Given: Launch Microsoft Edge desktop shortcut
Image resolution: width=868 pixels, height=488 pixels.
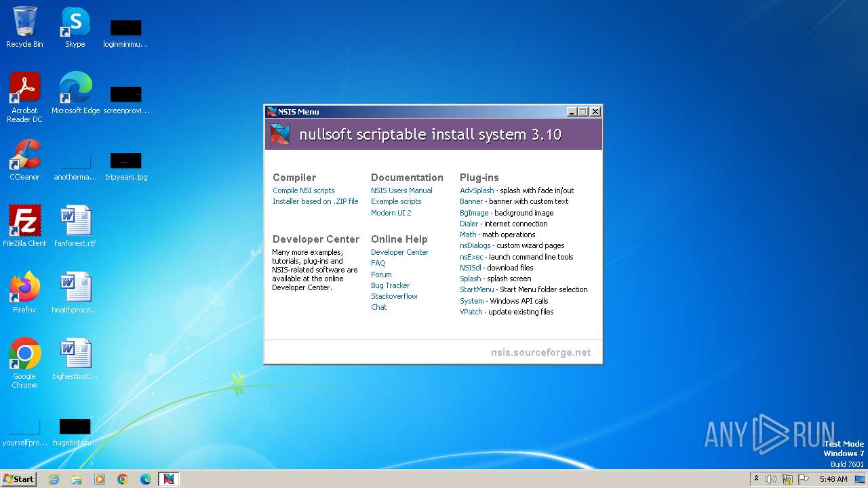Looking at the screenshot, I should (75, 93).
